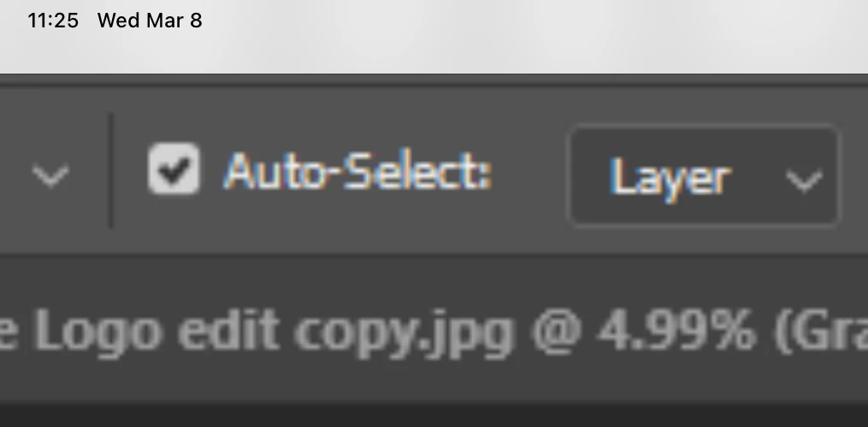Screen dimensions: 868x427
Task: Click the Auto-Select label text
Action: click(x=357, y=172)
